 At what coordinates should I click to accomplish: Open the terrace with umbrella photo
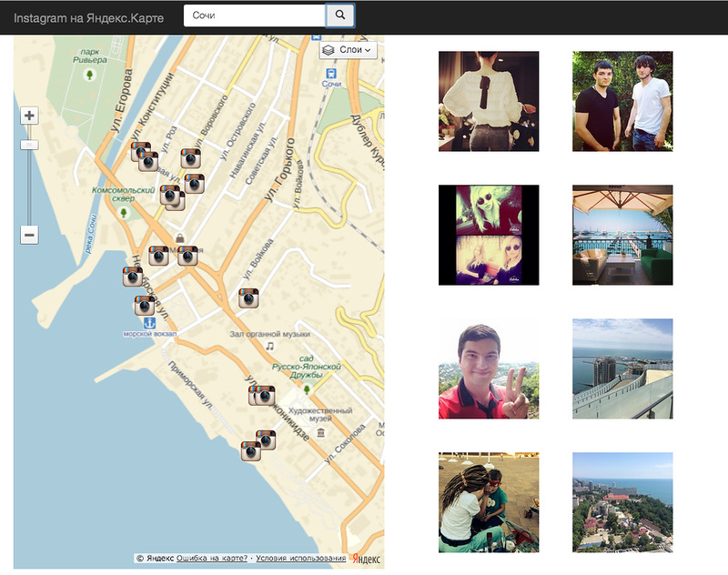click(x=622, y=235)
